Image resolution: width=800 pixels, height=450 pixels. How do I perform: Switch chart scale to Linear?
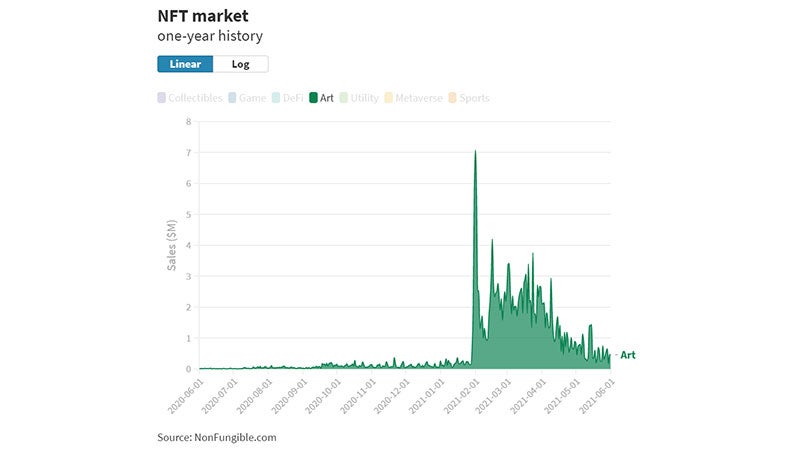pyautogui.click(x=185, y=64)
